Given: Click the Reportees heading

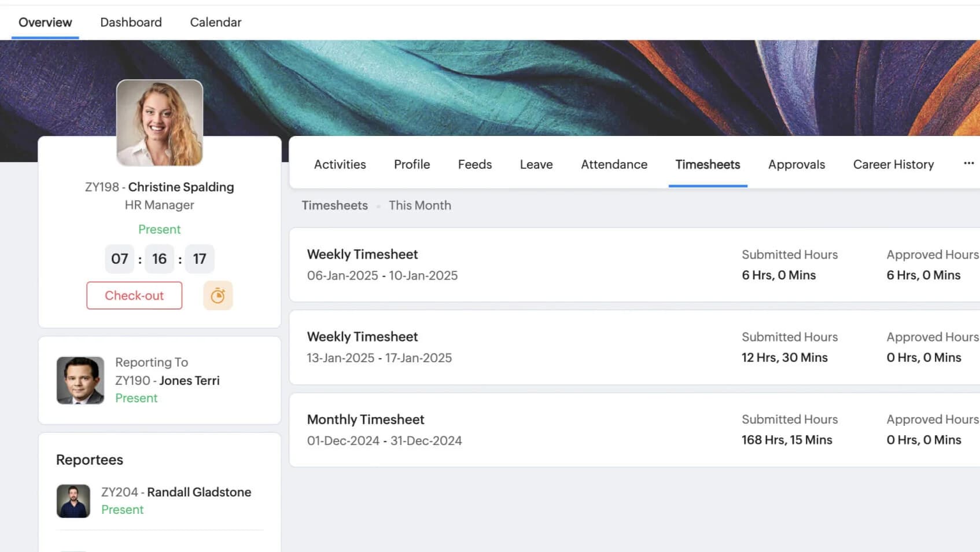Looking at the screenshot, I should point(90,460).
